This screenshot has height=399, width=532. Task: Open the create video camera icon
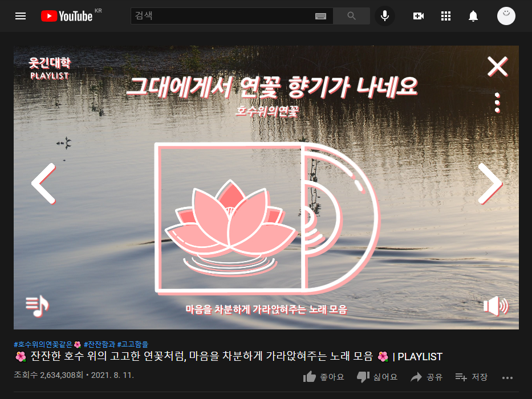(x=419, y=16)
